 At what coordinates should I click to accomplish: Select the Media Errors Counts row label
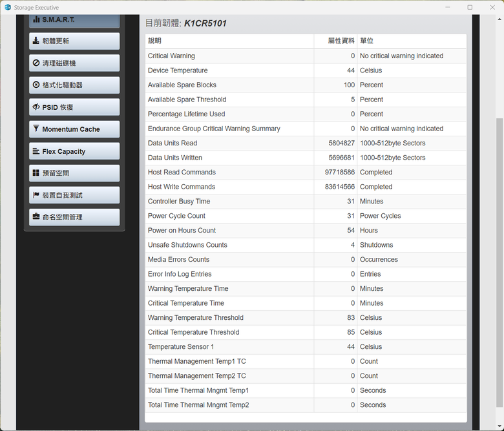pyautogui.click(x=178, y=259)
